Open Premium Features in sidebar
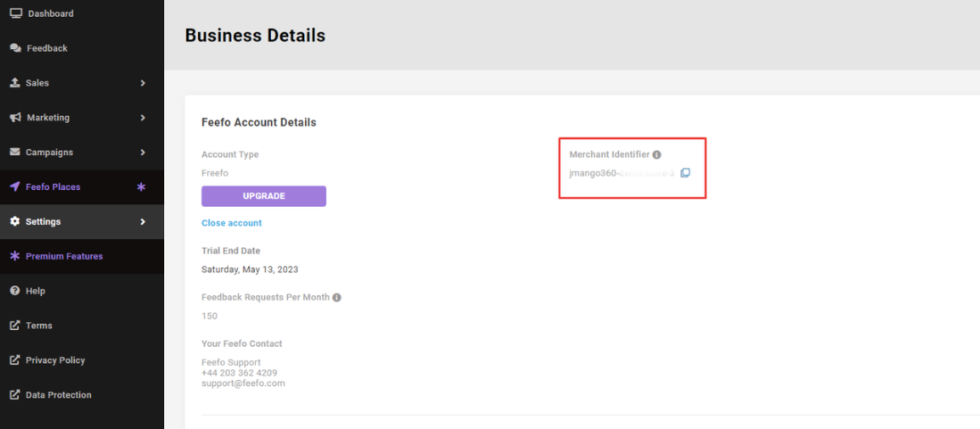Viewport: 980px width, 429px height. coord(63,256)
